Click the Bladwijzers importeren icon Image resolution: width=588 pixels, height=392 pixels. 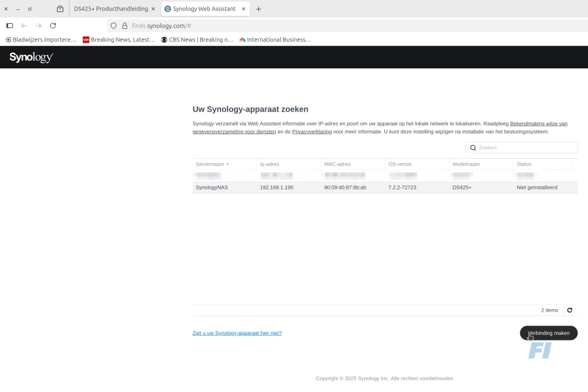coord(8,40)
